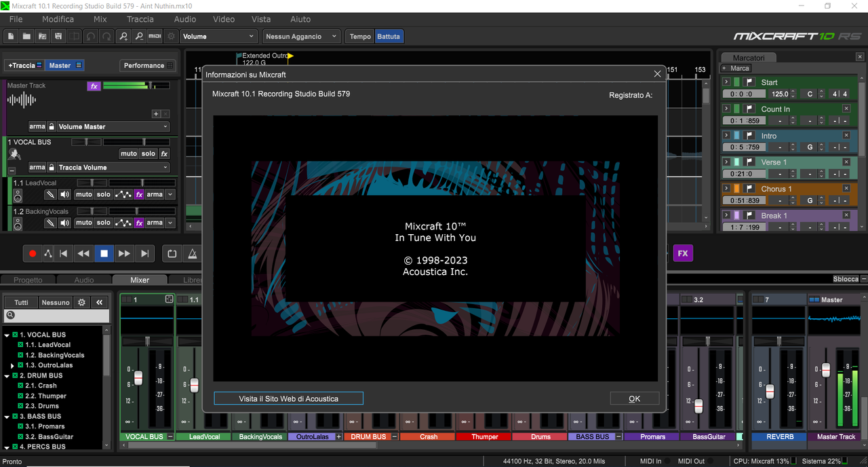Viewport: 868px width, 467px height.
Task: Click the large purple FX button
Action: [x=683, y=253]
